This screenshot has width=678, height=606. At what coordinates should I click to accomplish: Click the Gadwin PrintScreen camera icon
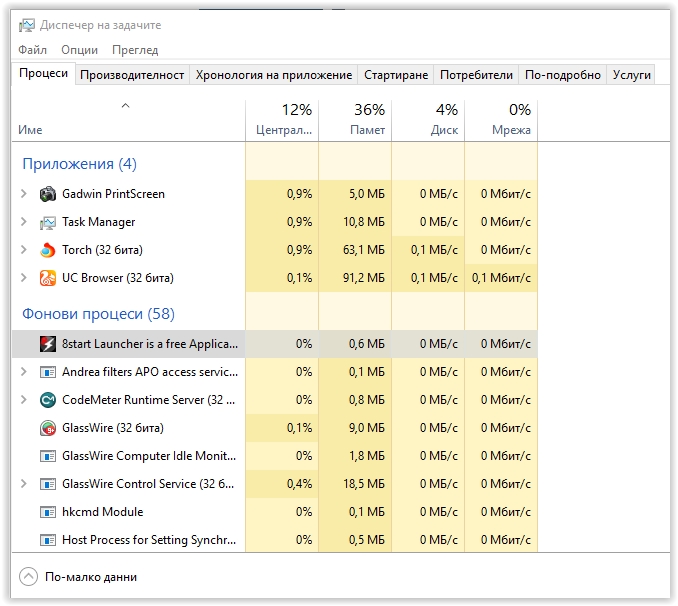pyautogui.click(x=48, y=194)
